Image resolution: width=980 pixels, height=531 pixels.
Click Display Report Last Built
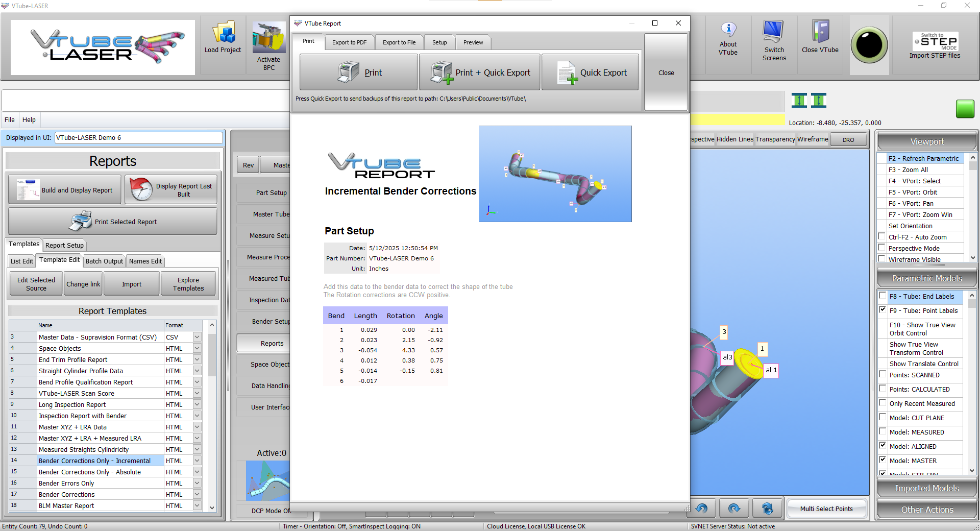(x=171, y=190)
